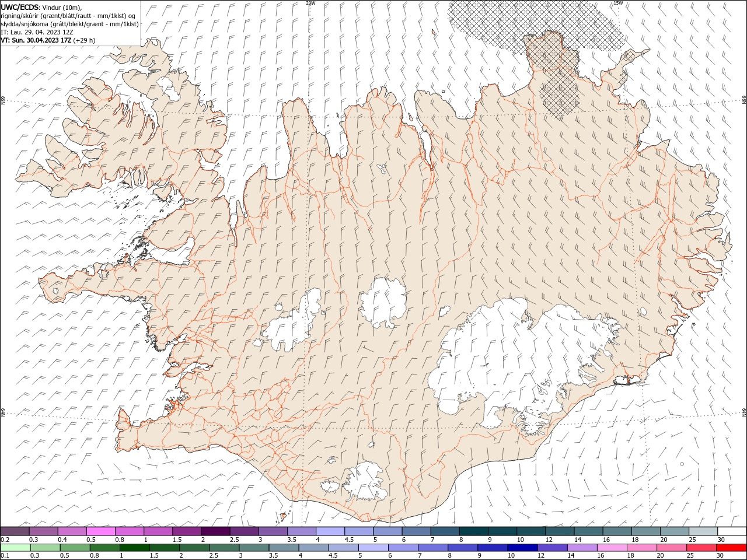Click the 2 green swatch, lower legend row
The height and width of the screenshot is (560, 747).
click(194, 548)
